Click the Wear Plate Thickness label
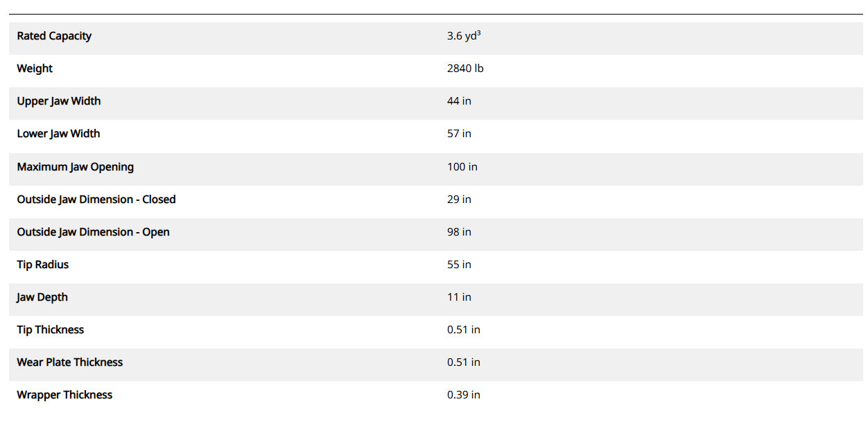This screenshot has width=868, height=422. click(x=70, y=362)
